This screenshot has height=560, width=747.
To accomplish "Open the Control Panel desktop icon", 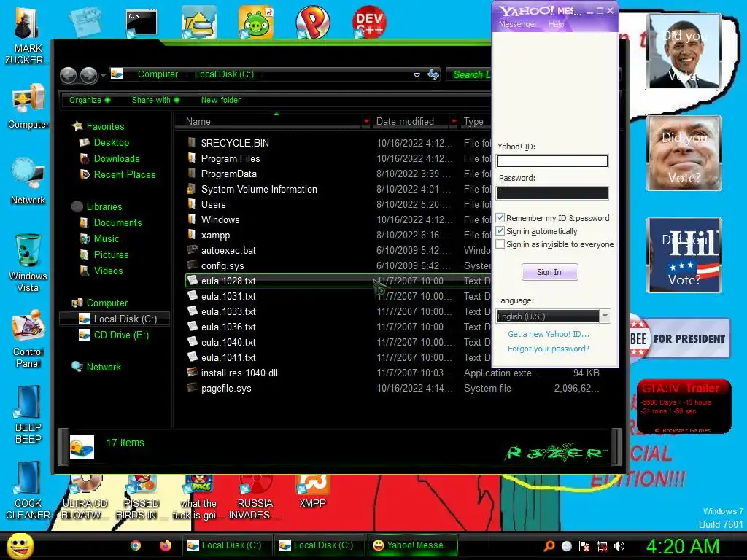I will pos(28,338).
